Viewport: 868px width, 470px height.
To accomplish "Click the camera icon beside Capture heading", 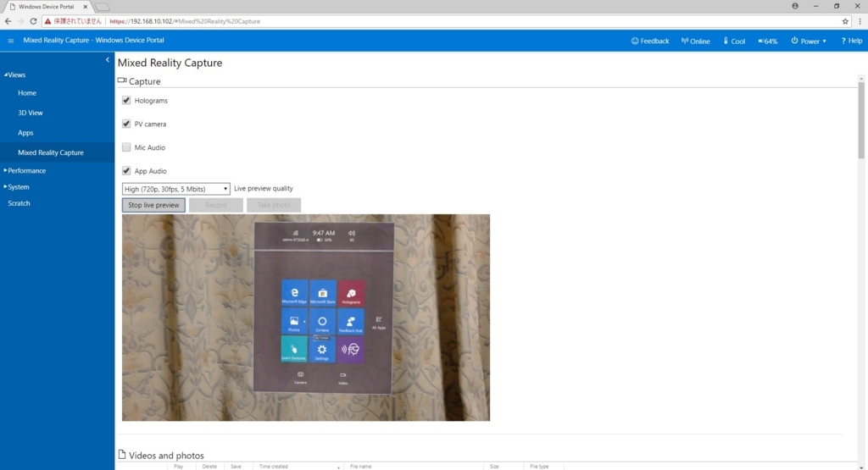I will tap(122, 80).
